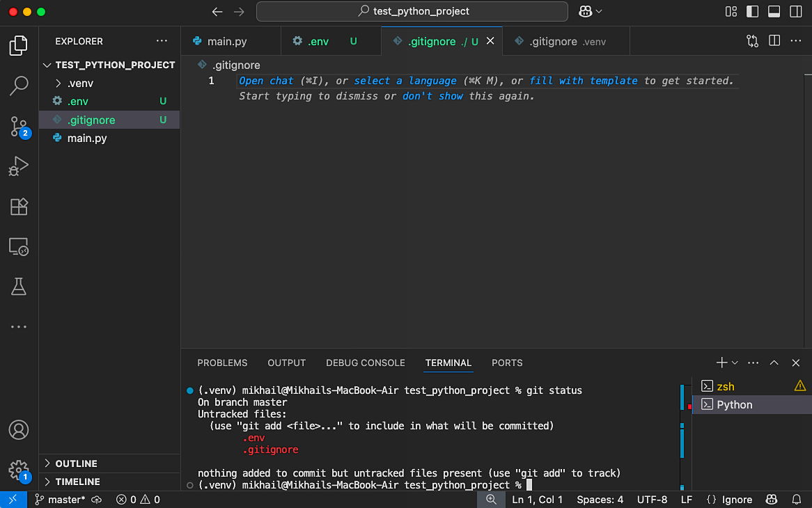The width and height of the screenshot is (812, 508).
Task: Click the GitHub Copilot status bar icon
Action: (x=772, y=499)
